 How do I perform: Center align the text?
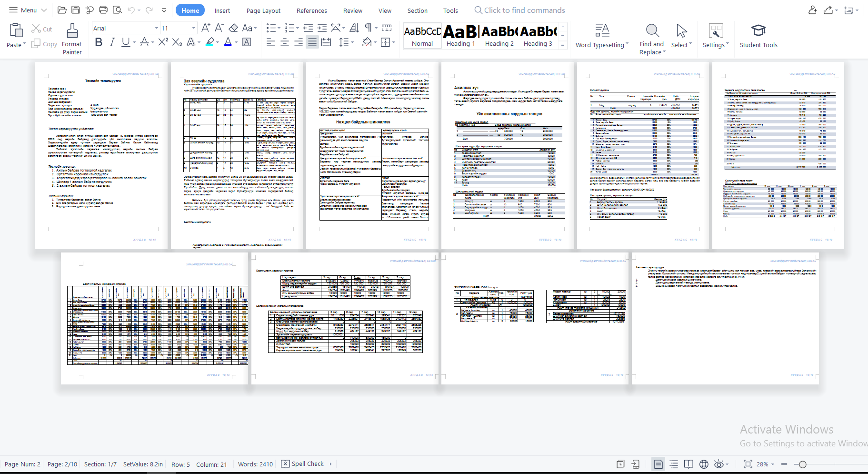click(285, 42)
